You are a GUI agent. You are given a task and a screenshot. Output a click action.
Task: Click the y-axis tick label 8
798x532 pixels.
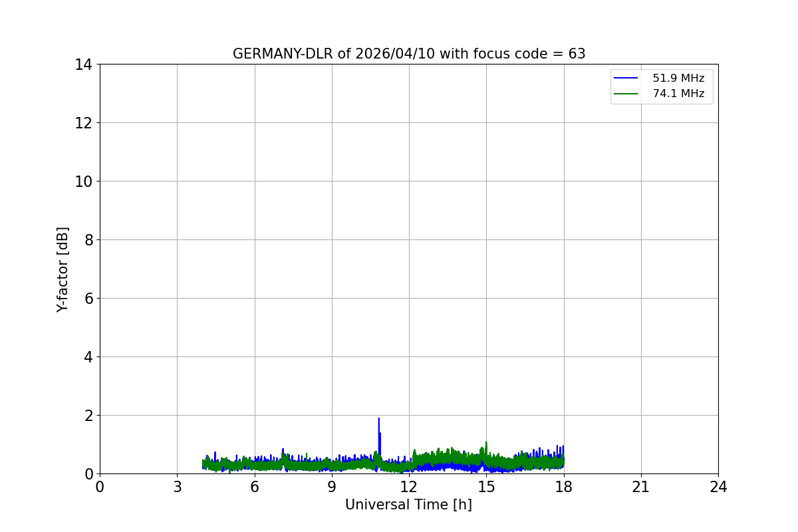tap(88, 240)
